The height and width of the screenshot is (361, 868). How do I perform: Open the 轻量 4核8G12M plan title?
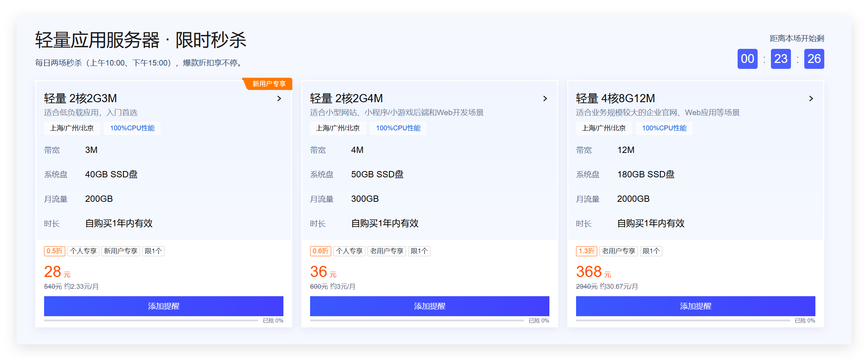[615, 98]
